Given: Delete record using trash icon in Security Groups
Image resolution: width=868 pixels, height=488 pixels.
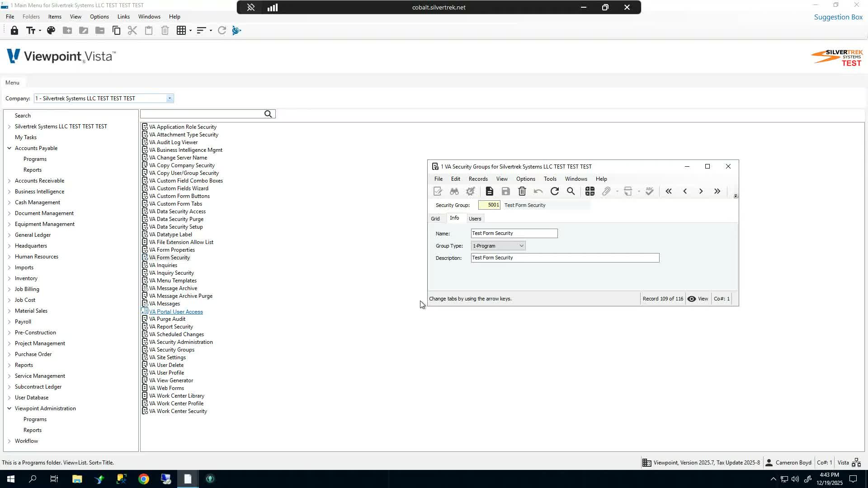Looking at the screenshot, I should pyautogui.click(x=522, y=192).
